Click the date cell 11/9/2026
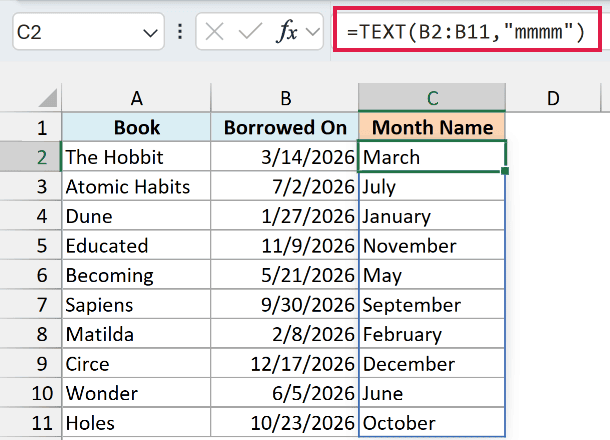The width and height of the screenshot is (610, 440). tap(285, 245)
